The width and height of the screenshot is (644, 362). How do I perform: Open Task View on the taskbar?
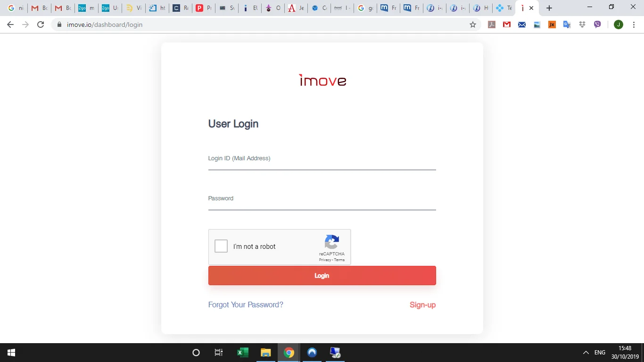(x=219, y=353)
